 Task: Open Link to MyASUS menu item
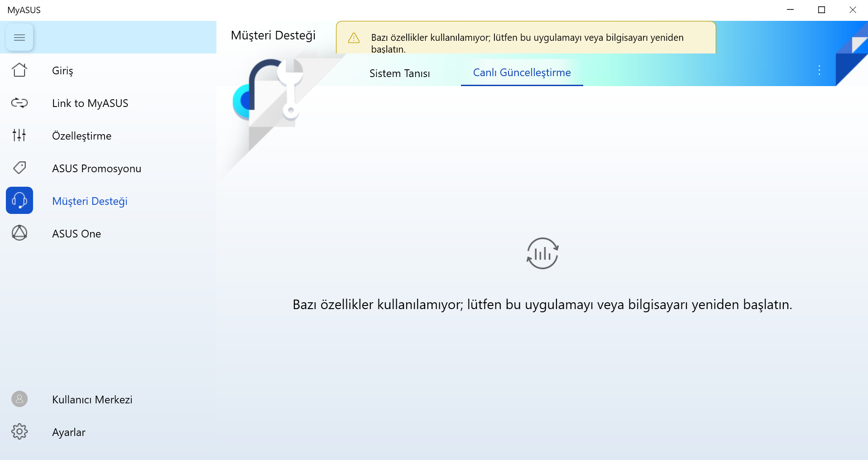[90, 103]
